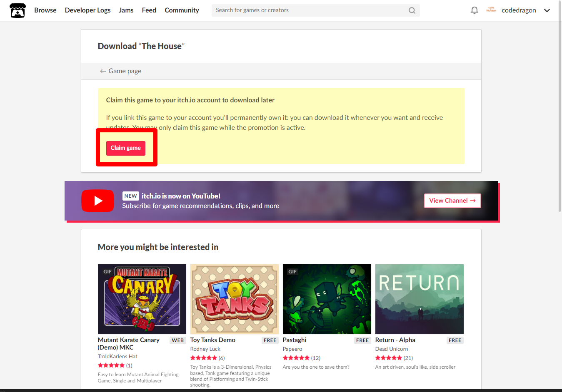The width and height of the screenshot is (562, 392).
Task: Expand the codedragon account menu chevron
Action: (x=547, y=10)
